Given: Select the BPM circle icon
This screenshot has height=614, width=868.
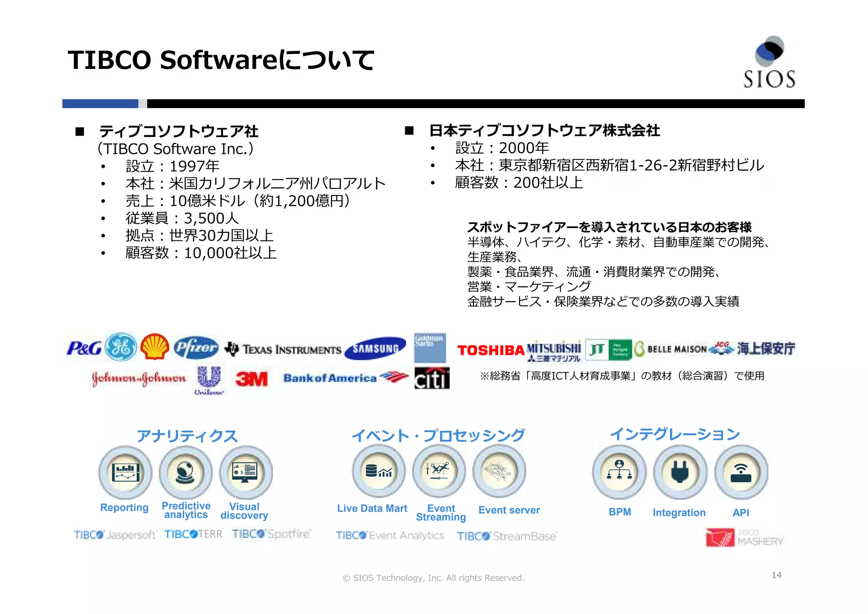Looking at the screenshot, I should pos(619,472).
